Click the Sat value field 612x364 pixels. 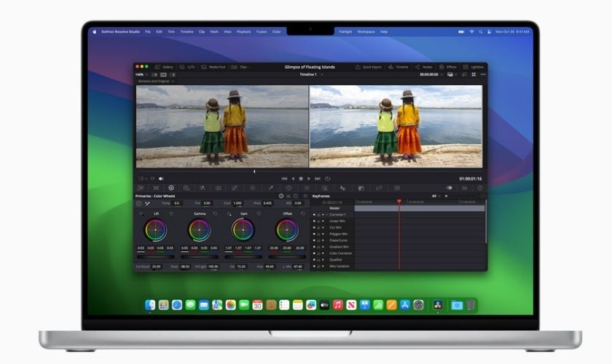pyautogui.click(x=242, y=267)
